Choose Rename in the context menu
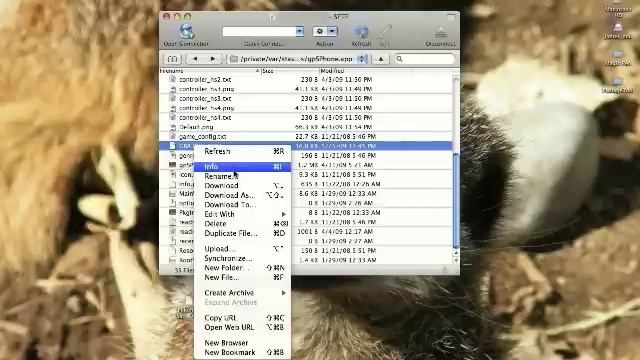This screenshot has height=360, width=640. [x=242, y=176]
